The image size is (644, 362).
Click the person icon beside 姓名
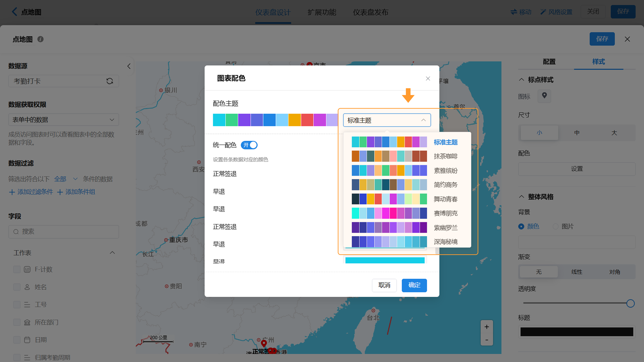[27, 287]
